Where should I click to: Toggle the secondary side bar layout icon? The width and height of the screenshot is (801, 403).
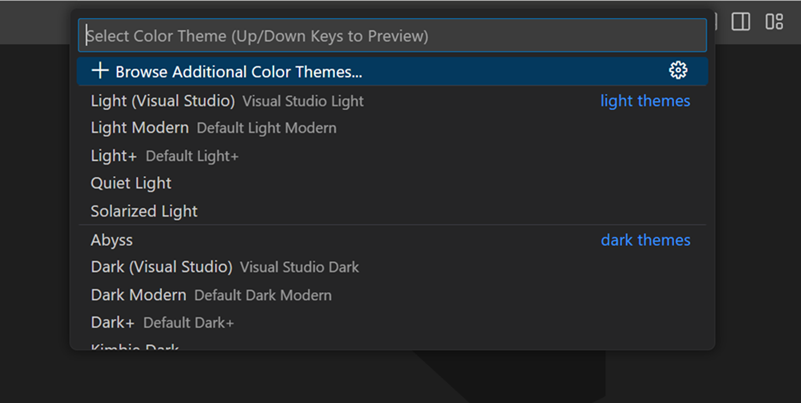click(x=741, y=21)
